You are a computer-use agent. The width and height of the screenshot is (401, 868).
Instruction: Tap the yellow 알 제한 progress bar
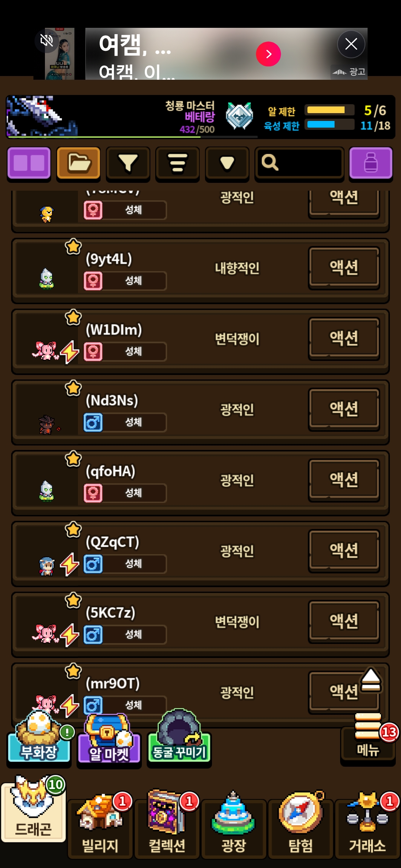click(329, 110)
